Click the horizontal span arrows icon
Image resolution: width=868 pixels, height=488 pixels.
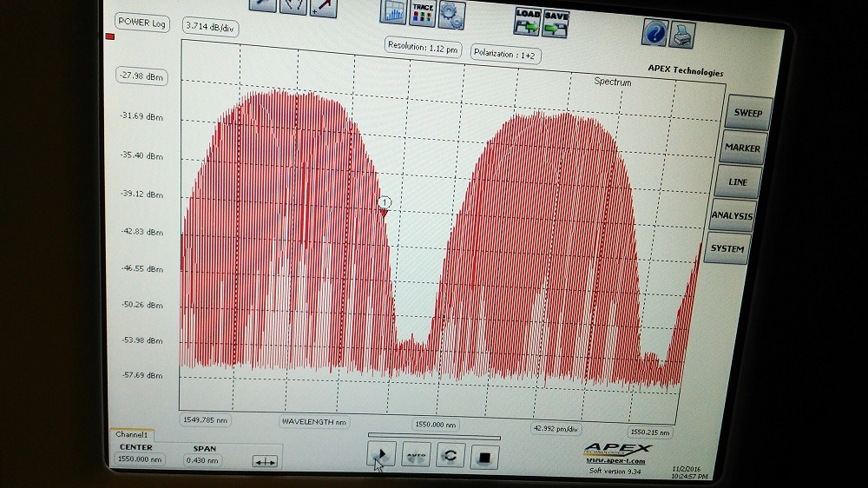point(264,462)
